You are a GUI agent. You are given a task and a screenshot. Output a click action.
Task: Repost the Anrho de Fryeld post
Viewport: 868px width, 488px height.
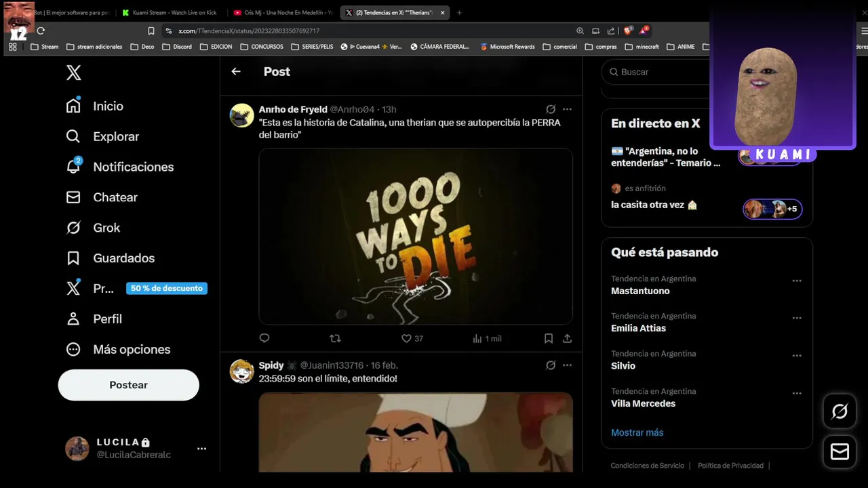pos(335,338)
